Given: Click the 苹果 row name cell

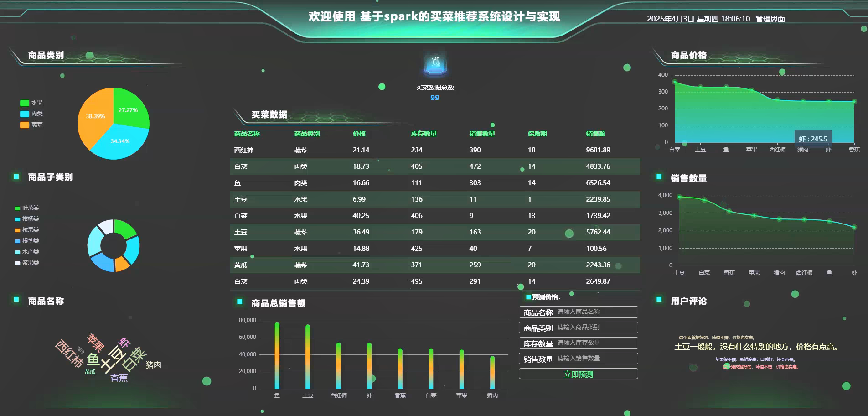Looking at the screenshot, I should pos(241,249).
